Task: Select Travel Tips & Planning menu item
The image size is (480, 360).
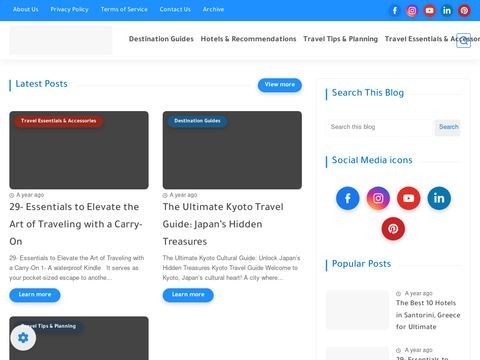Action: 341,39
